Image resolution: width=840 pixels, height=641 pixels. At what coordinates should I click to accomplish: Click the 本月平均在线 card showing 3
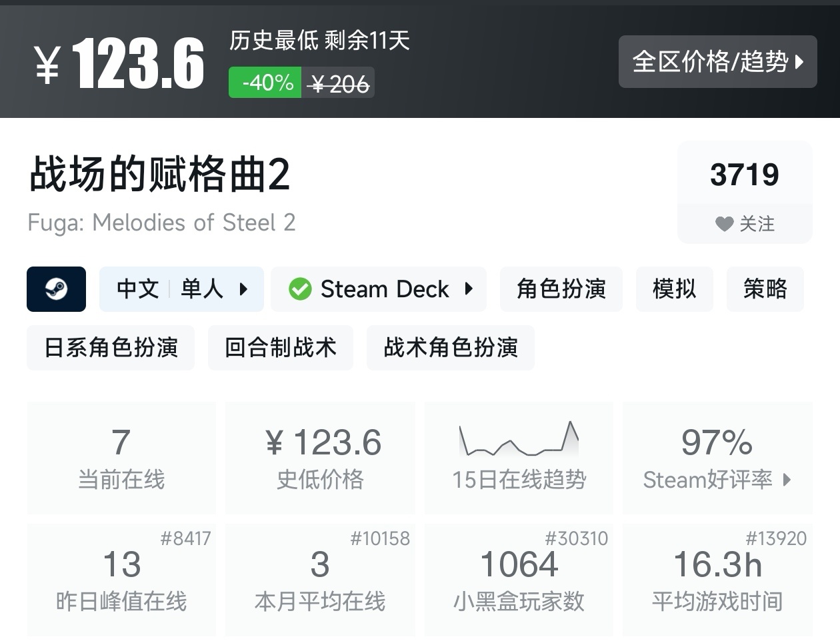[x=320, y=580]
